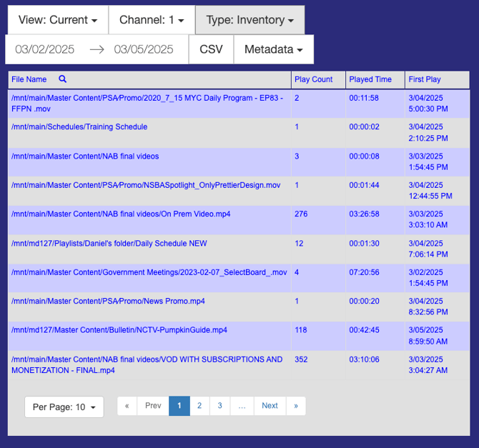Click the CSV export button
Viewport: 479px width, 448px height.
[211, 49]
